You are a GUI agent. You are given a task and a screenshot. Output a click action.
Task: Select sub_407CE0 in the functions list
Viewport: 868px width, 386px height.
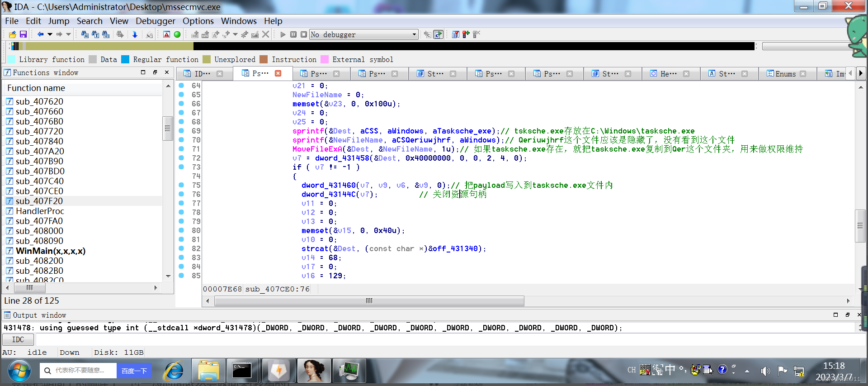[39, 191]
